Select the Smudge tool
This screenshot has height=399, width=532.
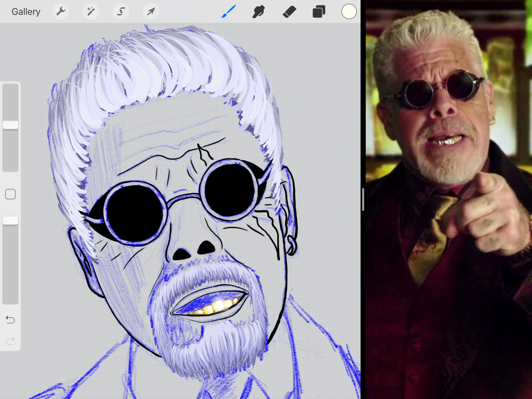(259, 11)
